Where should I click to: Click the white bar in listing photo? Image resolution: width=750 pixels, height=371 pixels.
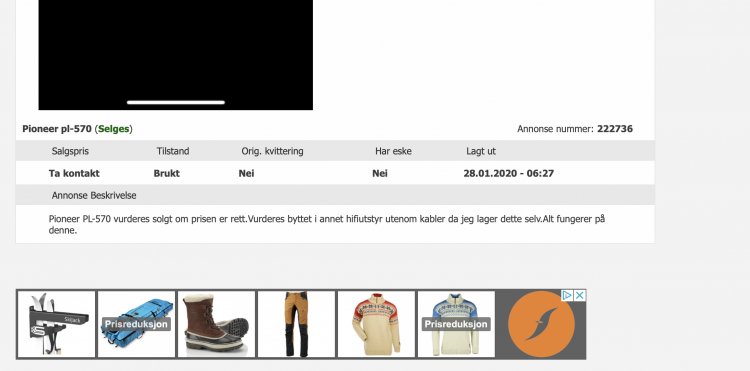coord(176,102)
